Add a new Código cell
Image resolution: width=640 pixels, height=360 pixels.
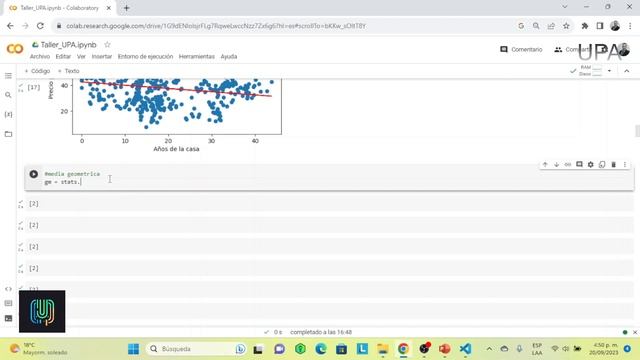tap(37, 71)
